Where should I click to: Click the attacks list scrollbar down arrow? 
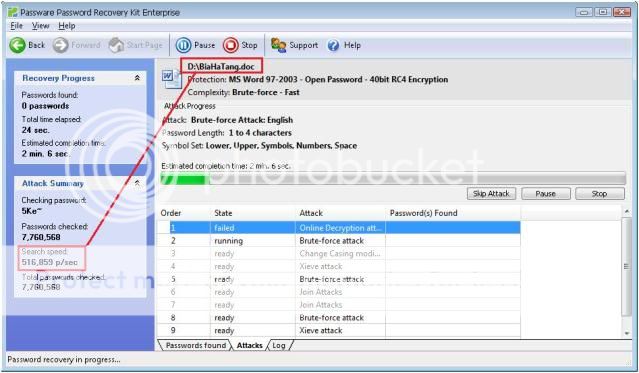(627, 333)
